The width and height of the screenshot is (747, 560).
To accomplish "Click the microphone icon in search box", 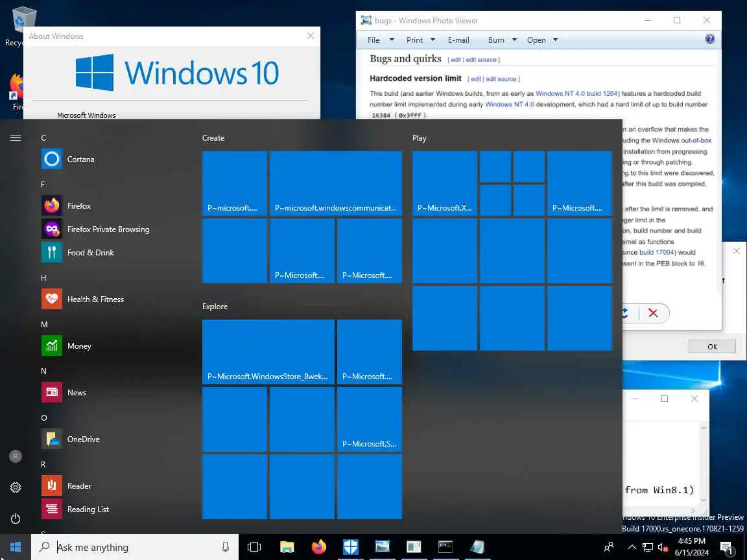I will coord(226,547).
